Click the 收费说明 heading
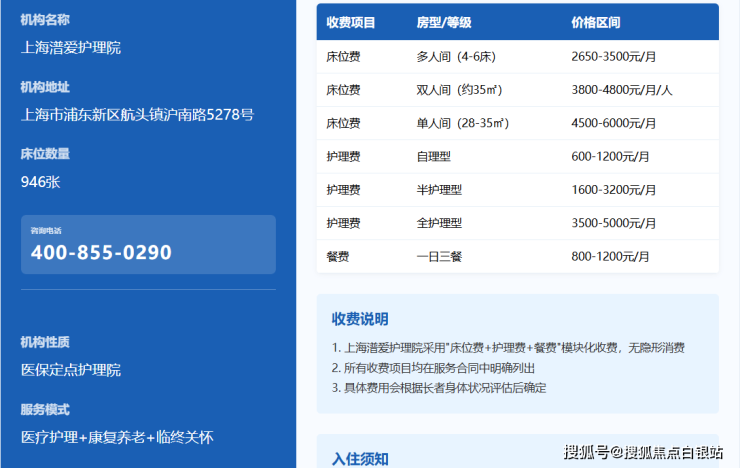This screenshot has width=740, height=468. click(x=360, y=319)
